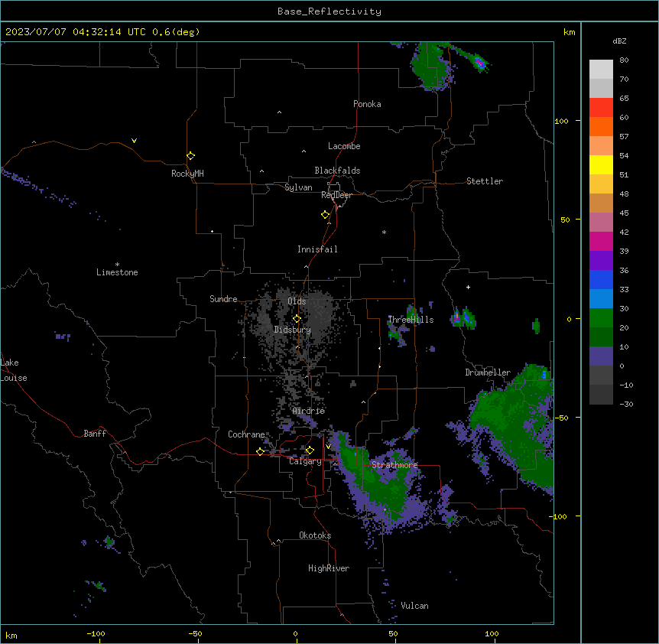Screen dimensions: 659x644
Task: Click the RedDeer city label
Action: tap(336, 195)
